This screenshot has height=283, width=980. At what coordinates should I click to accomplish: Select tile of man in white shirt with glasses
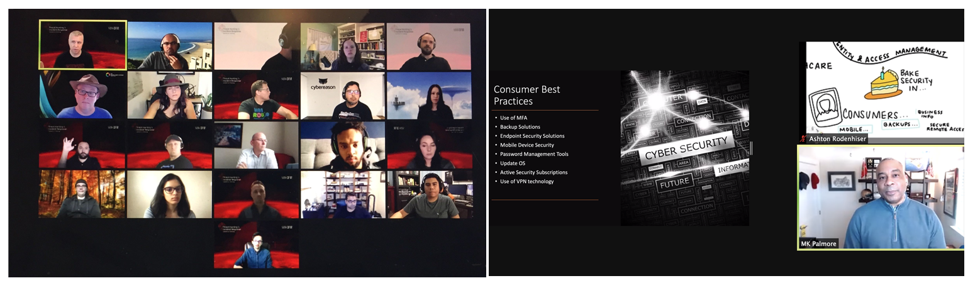256,145
